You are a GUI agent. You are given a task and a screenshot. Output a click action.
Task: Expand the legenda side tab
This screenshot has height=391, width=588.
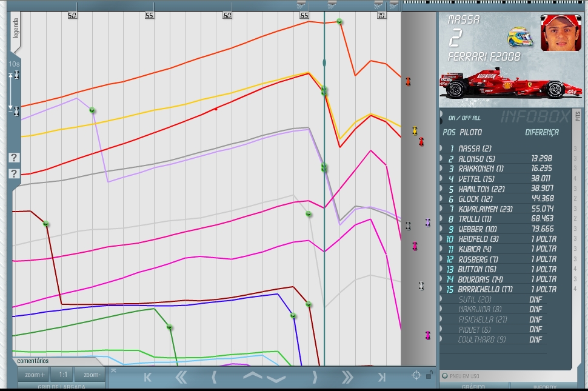point(16,28)
